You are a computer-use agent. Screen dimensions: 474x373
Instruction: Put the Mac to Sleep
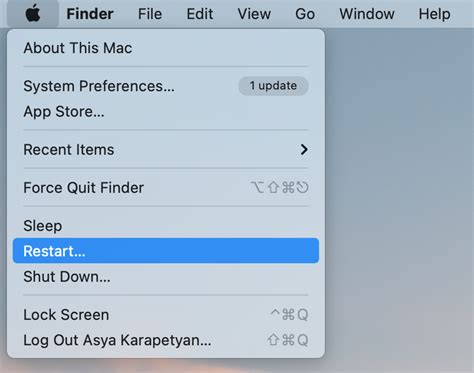166,226
